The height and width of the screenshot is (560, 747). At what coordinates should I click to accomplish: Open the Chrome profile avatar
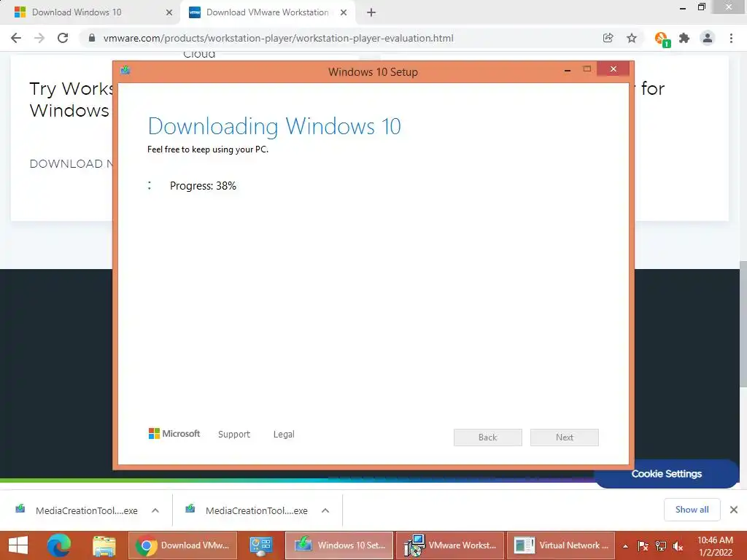pyautogui.click(x=708, y=38)
